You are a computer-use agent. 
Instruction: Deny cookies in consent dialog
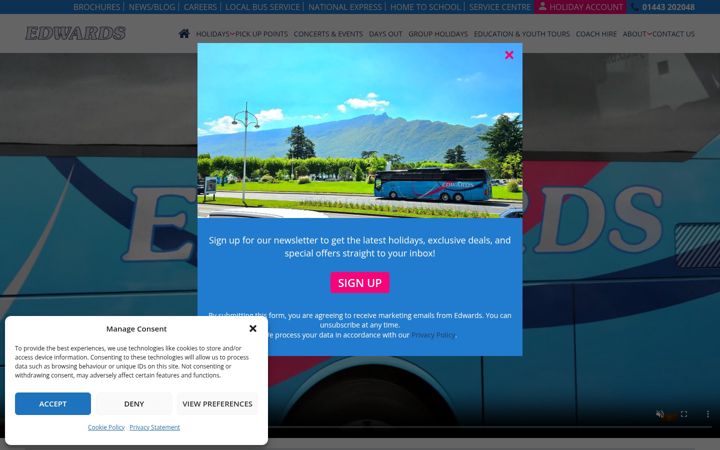134,404
